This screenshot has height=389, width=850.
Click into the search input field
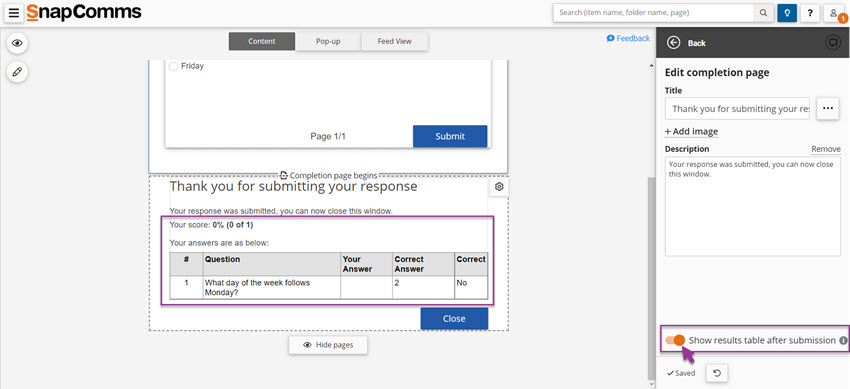click(x=654, y=13)
